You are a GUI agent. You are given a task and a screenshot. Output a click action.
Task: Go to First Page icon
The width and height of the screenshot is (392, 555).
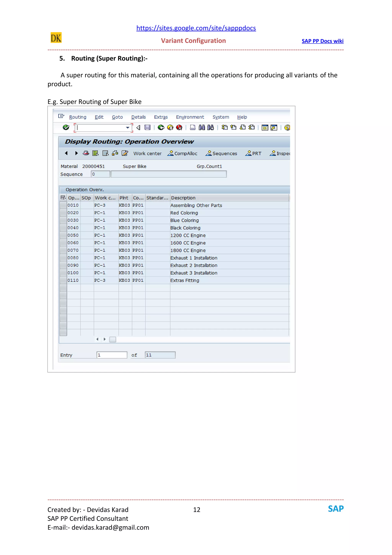[224, 127]
